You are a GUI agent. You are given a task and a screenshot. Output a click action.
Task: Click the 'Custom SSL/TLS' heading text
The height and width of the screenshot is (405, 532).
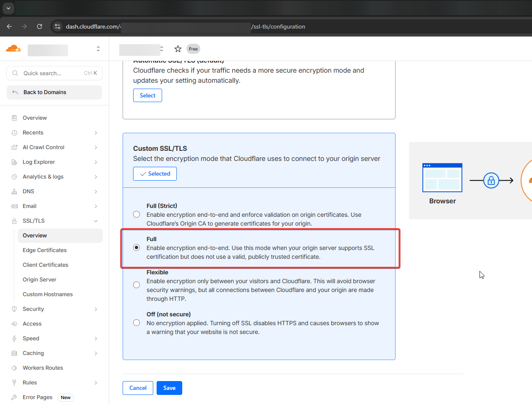160,148
